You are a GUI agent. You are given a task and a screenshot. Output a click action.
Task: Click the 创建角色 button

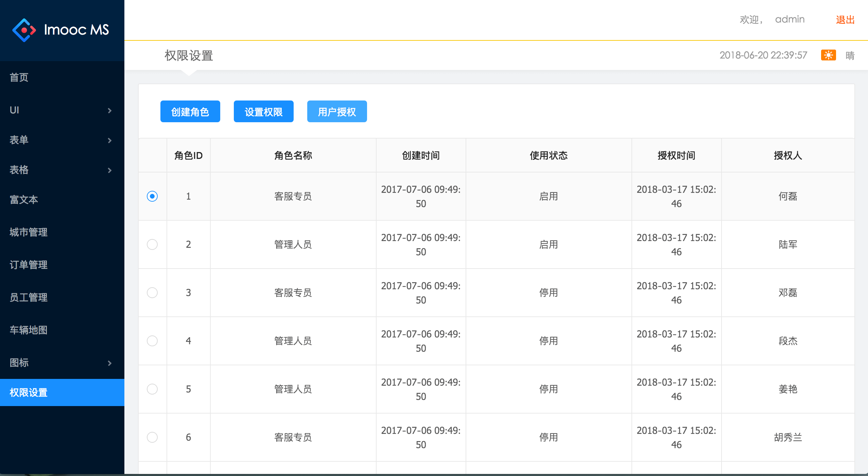(x=190, y=111)
